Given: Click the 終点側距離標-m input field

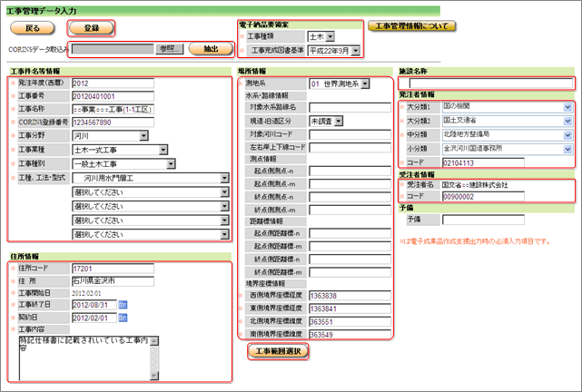Looking at the screenshot, I should point(350,272).
